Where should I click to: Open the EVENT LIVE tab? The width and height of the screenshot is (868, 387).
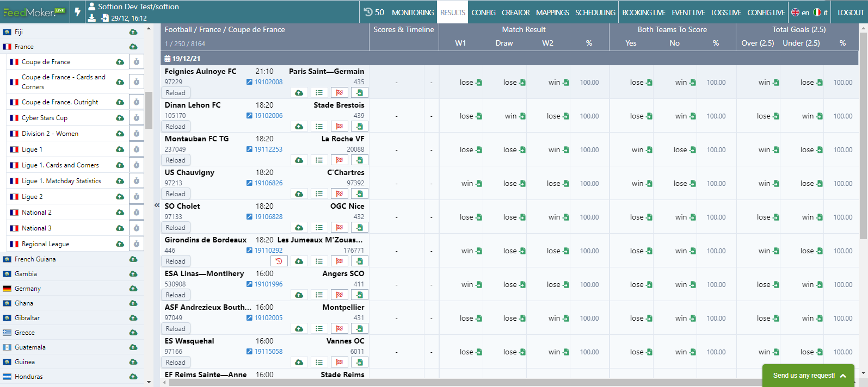click(688, 13)
